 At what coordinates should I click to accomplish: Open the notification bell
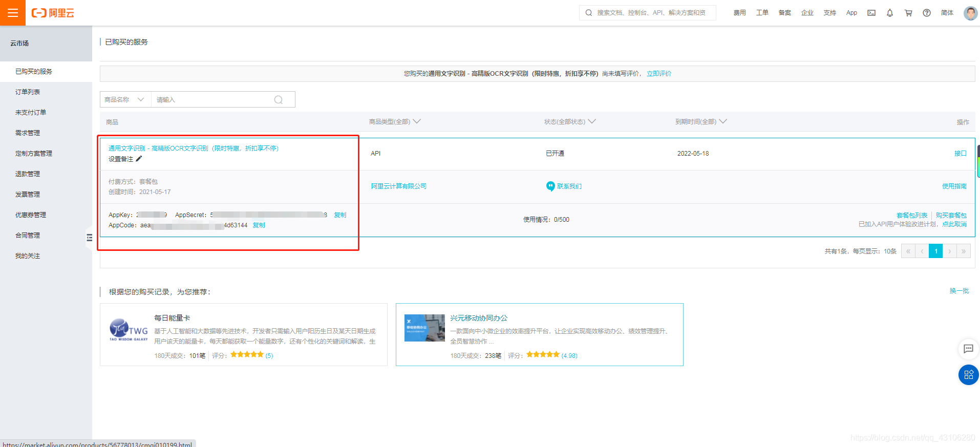point(890,13)
